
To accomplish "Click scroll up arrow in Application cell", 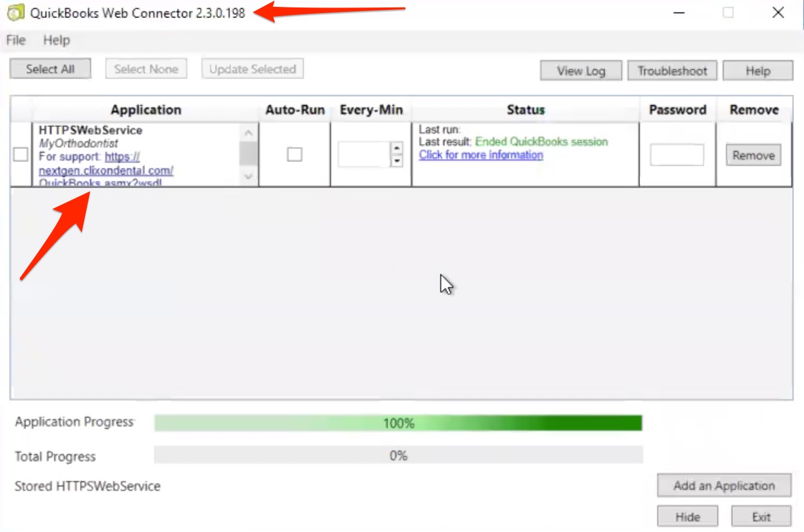I will 249,132.
